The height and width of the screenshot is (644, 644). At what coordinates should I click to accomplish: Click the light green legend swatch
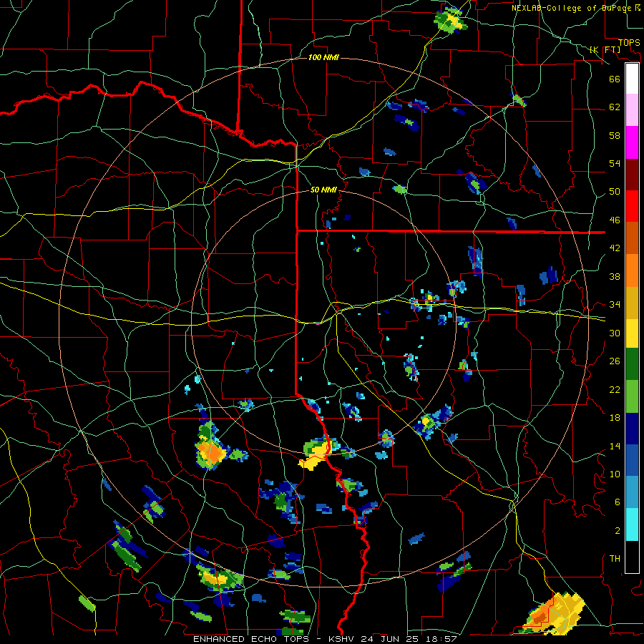632,396
